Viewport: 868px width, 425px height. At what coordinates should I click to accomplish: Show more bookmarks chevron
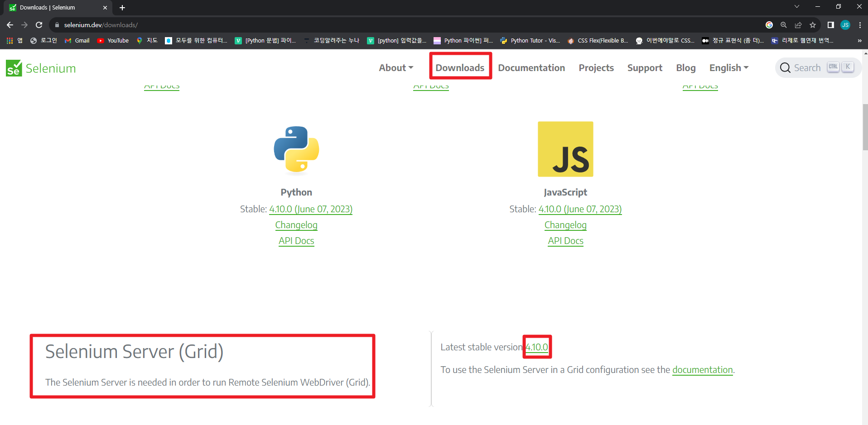pyautogui.click(x=859, y=41)
